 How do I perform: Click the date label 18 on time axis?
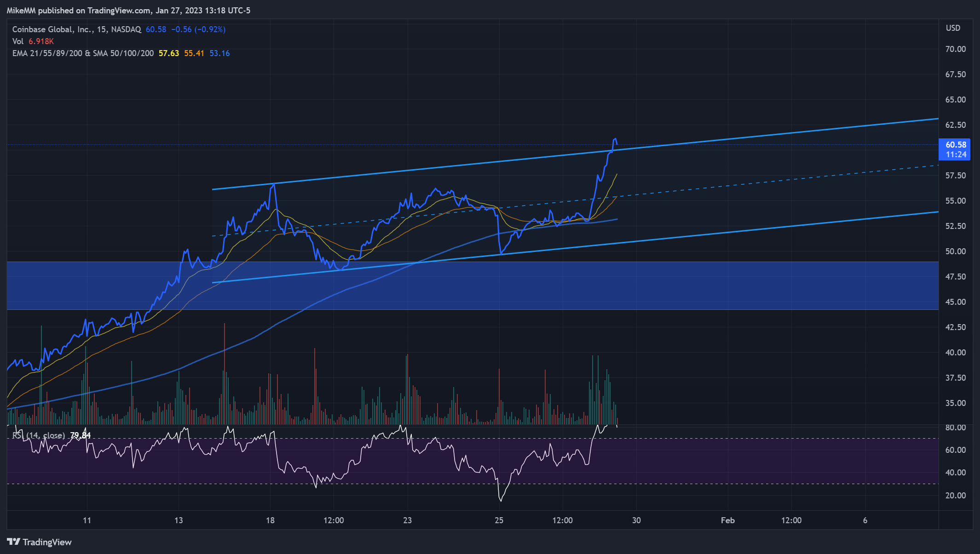pyautogui.click(x=270, y=520)
